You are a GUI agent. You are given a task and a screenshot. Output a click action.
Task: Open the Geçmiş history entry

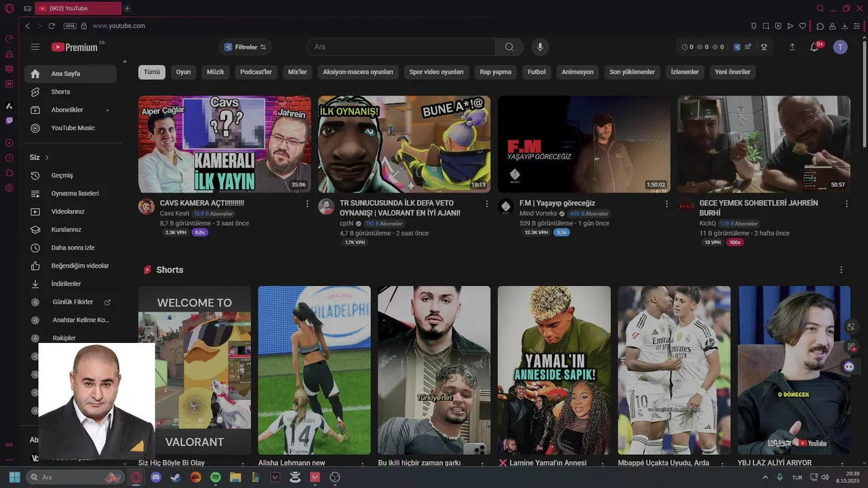(x=71, y=176)
